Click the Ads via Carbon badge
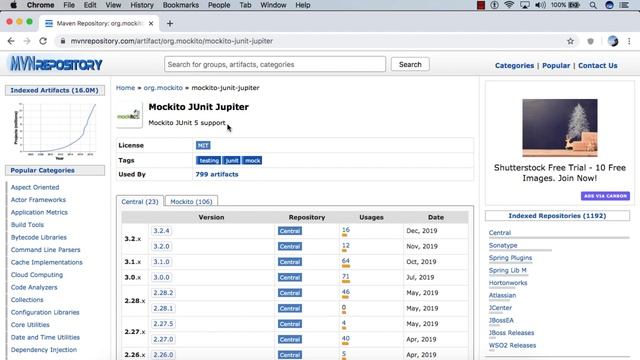 point(605,196)
